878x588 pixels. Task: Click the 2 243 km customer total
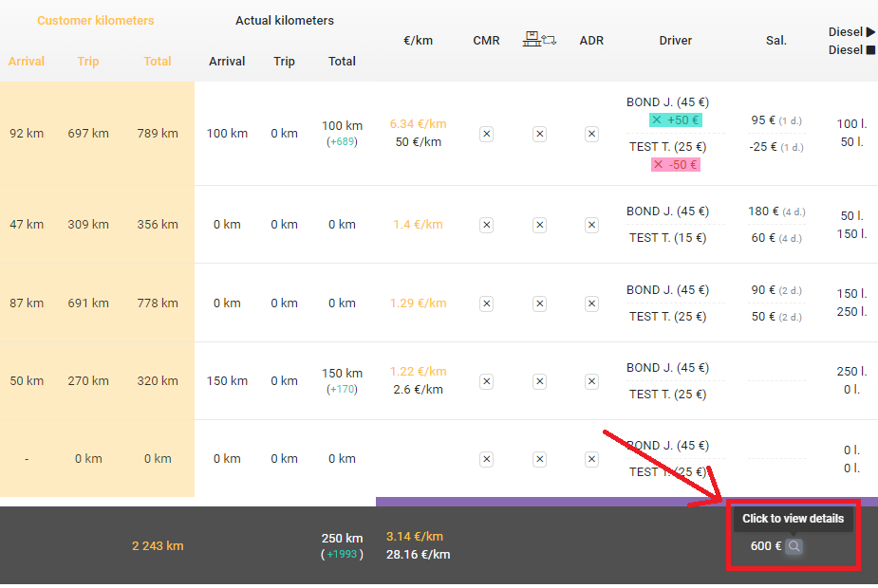(x=158, y=546)
